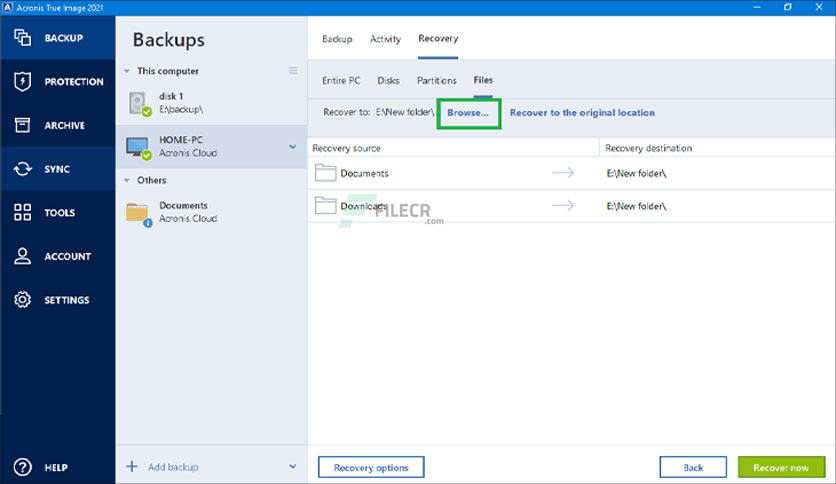
Task: Open the Backup section icon
Action: point(22,38)
